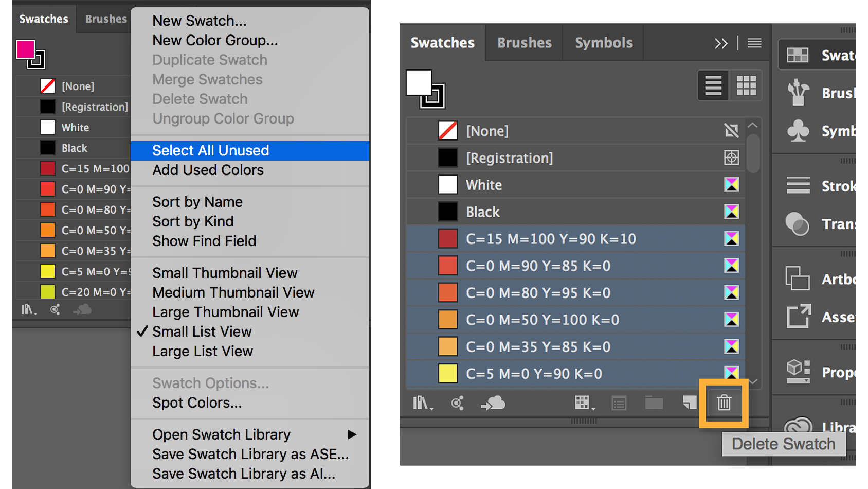This screenshot has height=489, width=868.
Task: Choose Select All Unused from the menu
Action: click(x=210, y=150)
